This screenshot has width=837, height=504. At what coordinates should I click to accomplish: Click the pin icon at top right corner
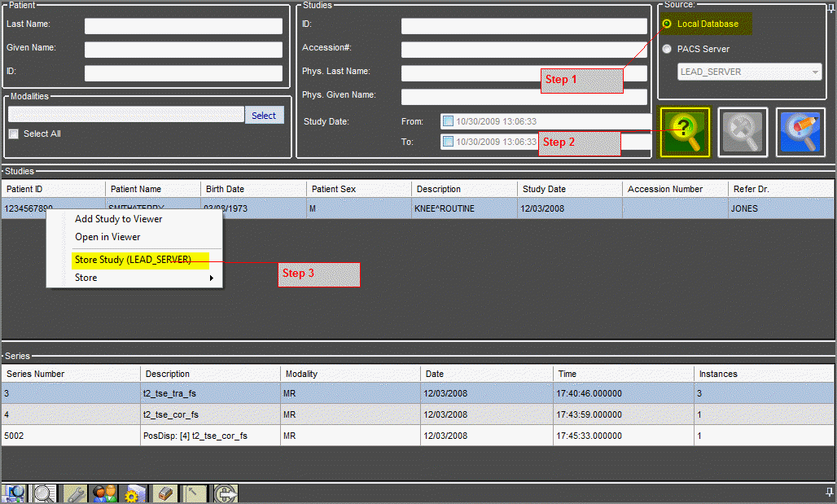click(830, 7)
